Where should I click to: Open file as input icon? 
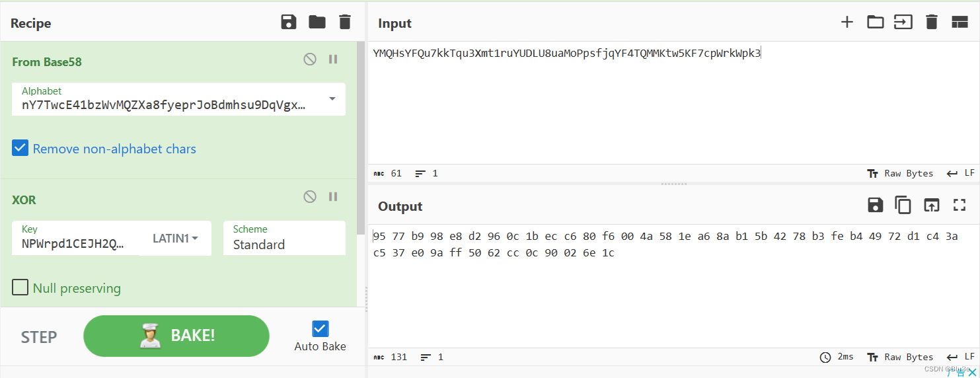903,22
